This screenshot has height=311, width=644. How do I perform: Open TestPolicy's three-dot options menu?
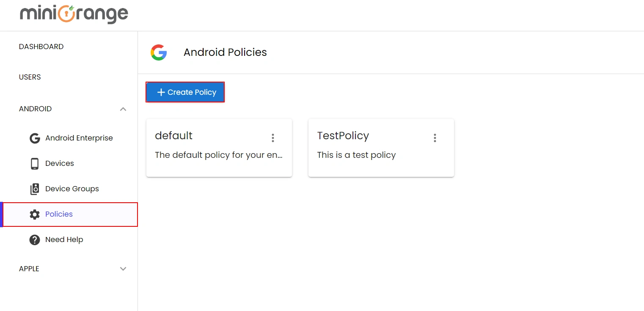[x=435, y=138]
